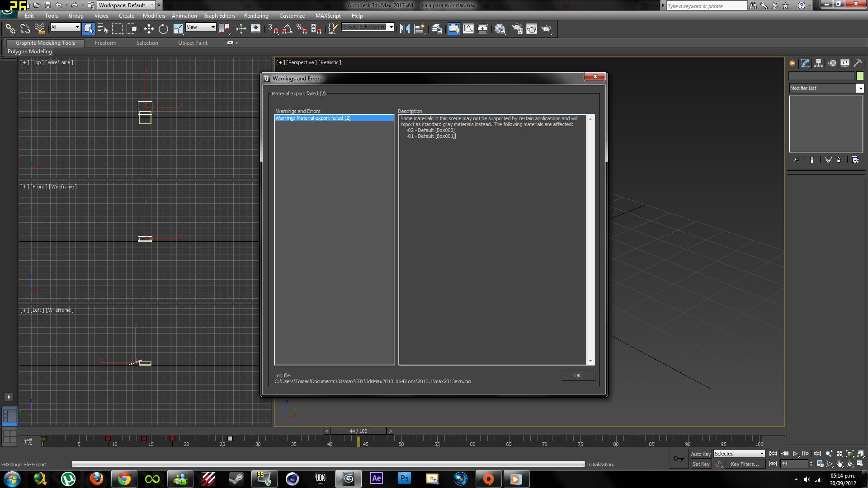The height and width of the screenshot is (488, 868).
Task: Click the Render Setup teapot icon
Action: click(x=517, y=29)
